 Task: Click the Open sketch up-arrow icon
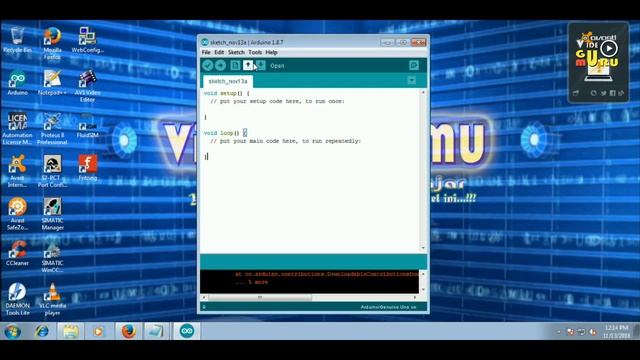click(x=248, y=65)
